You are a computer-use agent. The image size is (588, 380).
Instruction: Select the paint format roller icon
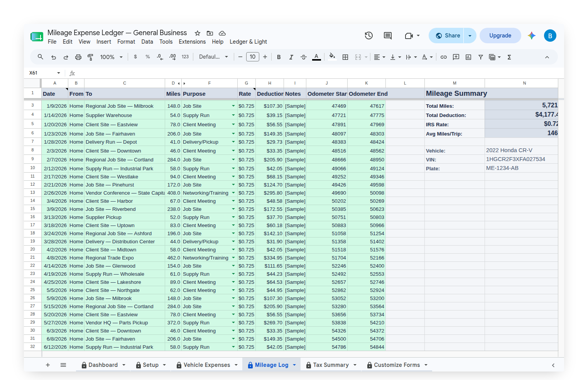click(91, 57)
